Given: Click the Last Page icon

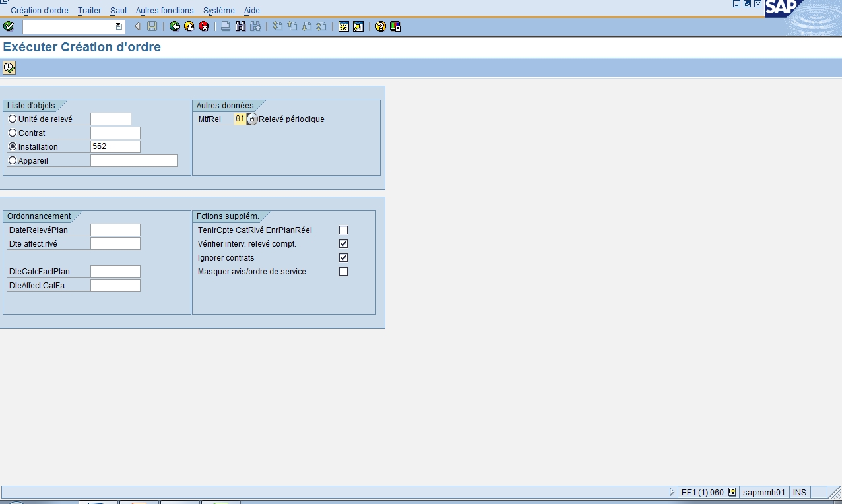Looking at the screenshot, I should coord(321,26).
